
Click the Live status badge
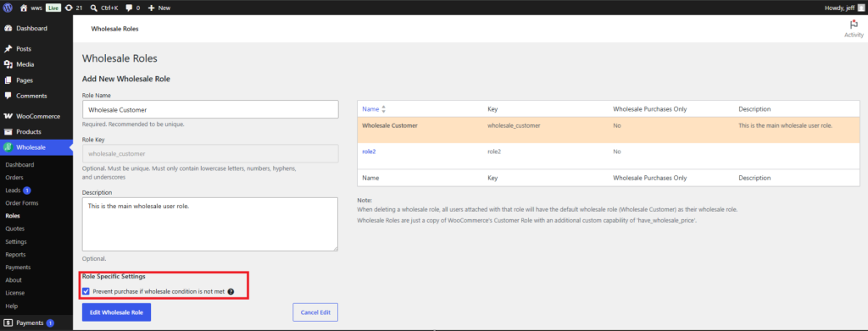pyautogui.click(x=53, y=8)
